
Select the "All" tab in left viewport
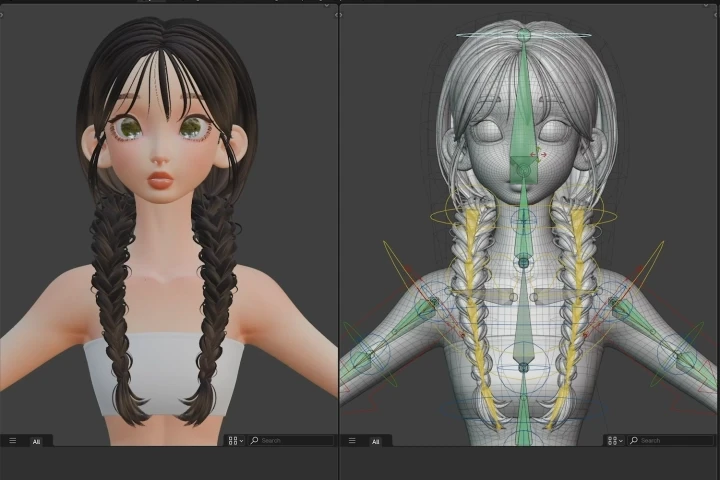click(37, 440)
